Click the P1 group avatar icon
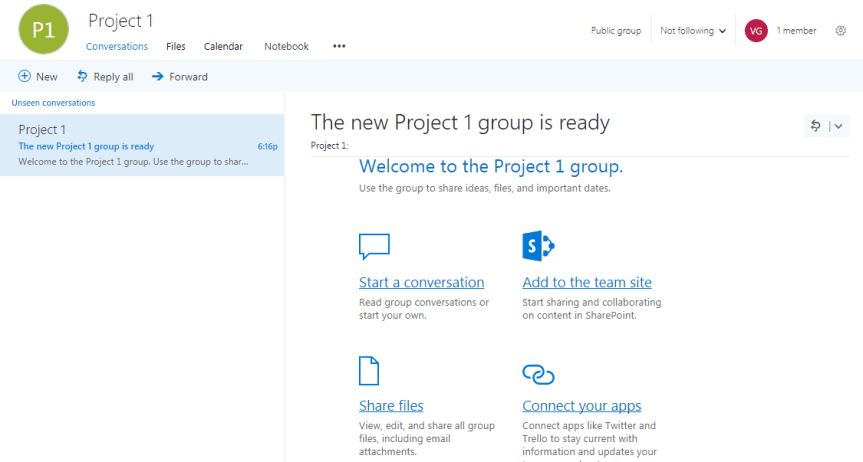The image size is (863, 462). coord(43,30)
